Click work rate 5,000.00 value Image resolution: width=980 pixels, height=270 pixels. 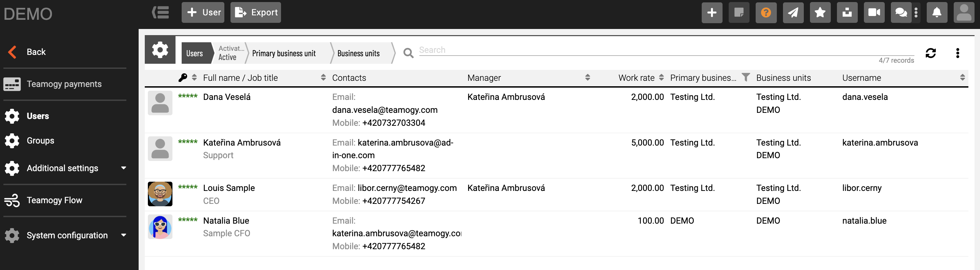[x=647, y=142]
